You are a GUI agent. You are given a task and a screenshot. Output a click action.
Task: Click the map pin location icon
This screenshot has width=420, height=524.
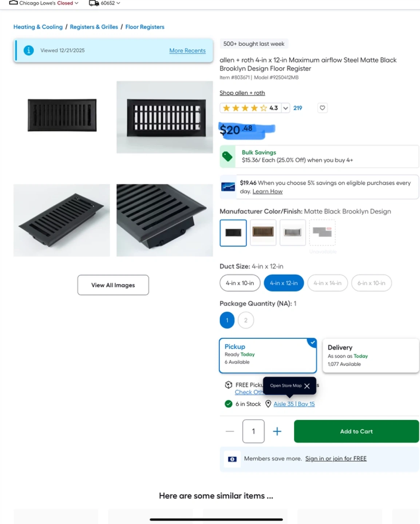268,404
